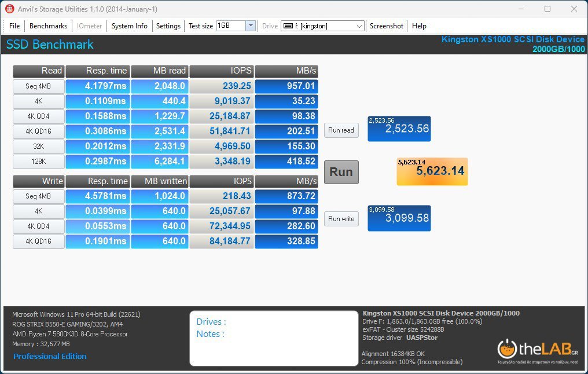Click the 0.0399ms write response time
The image size is (588, 374).
click(x=98, y=211)
